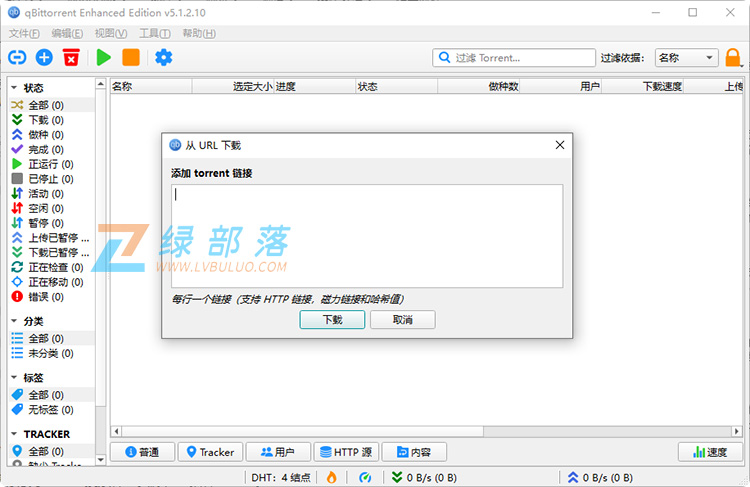The image size is (750, 487).
Task: Click the download speed 0 B/s status
Action: [424, 477]
